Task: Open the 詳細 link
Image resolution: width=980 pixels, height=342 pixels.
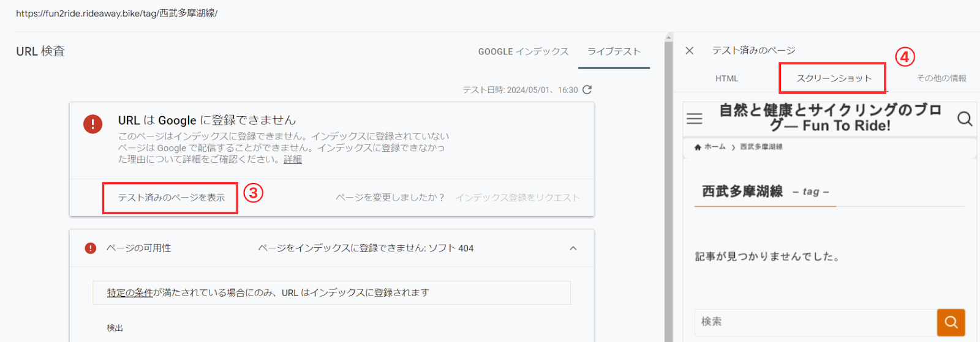Action: pos(293,160)
